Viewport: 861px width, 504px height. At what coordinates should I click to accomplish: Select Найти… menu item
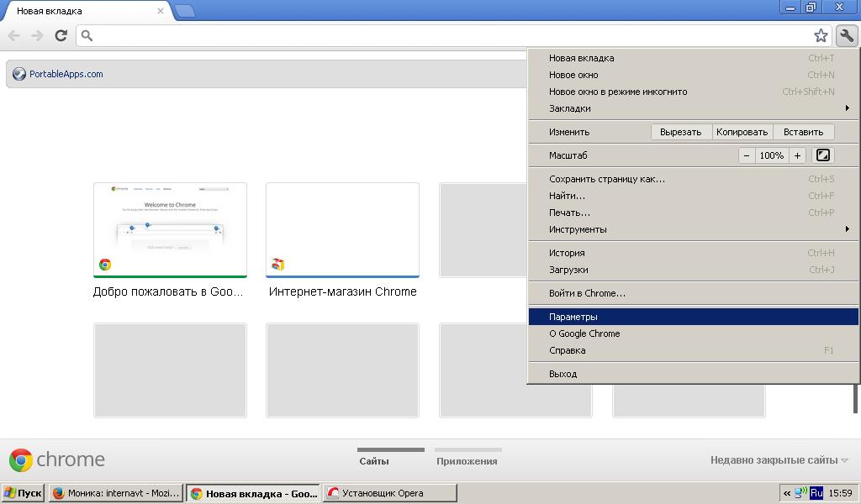tap(693, 196)
